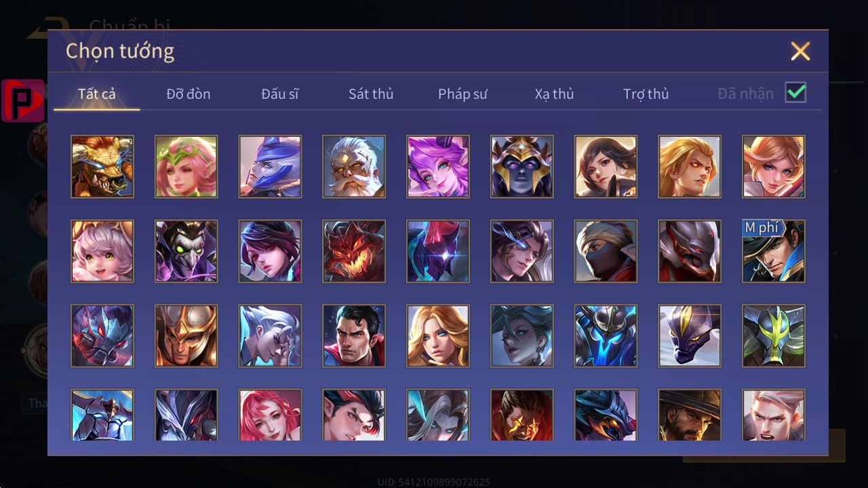This screenshot has width=868, height=488.
Task: Close the Chọn tướng dialog
Action: pyautogui.click(x=800, y=51)
